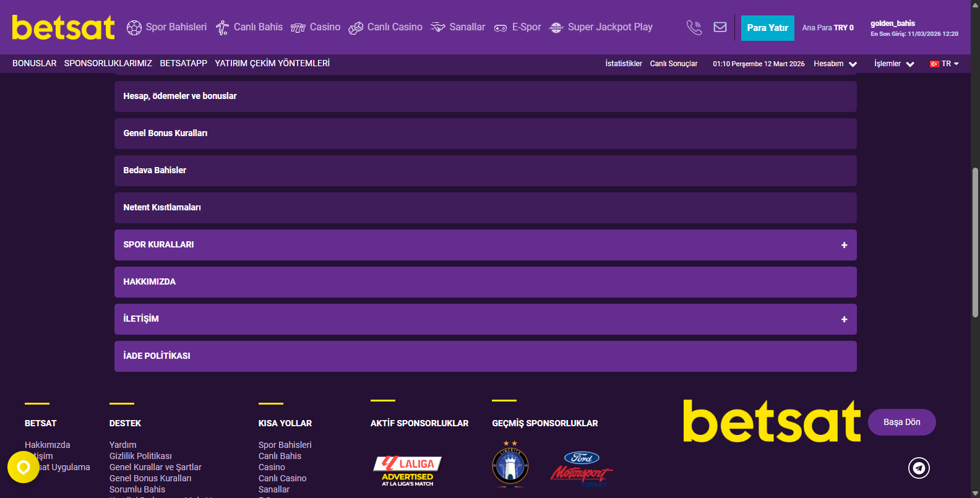Open the yellow live chat bubble
Image resolution: width=980 pixels, height=498 pixels.
pyautogui.click(x=24, y=467)
